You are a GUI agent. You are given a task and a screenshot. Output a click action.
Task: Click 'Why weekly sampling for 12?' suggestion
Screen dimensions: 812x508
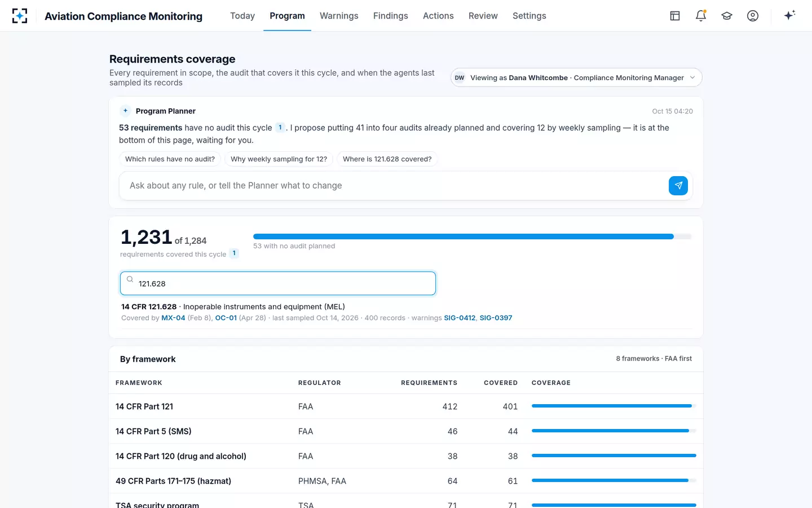pyautogui.click(x=279, y=159)
